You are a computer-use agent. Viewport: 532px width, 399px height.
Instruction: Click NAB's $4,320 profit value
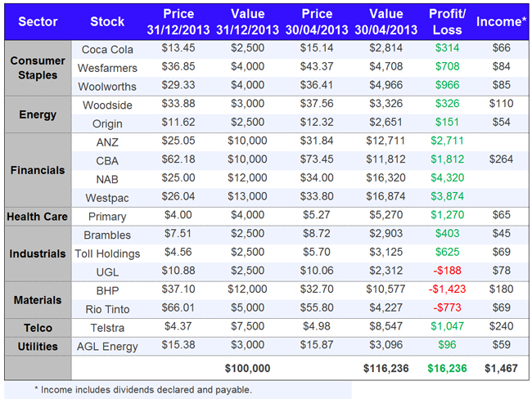pos(446,179)
